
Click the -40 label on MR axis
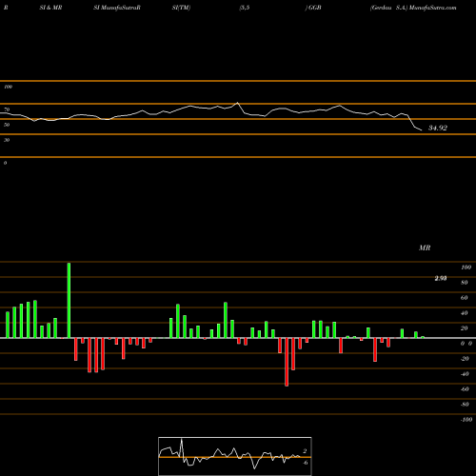(465, 374)
